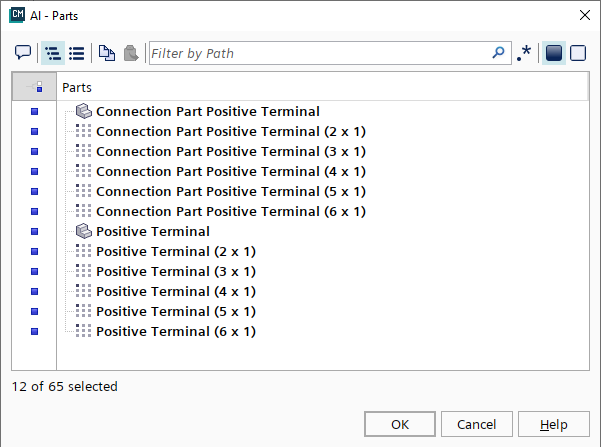
Task: Click the OK button
Action: [400, 424]
